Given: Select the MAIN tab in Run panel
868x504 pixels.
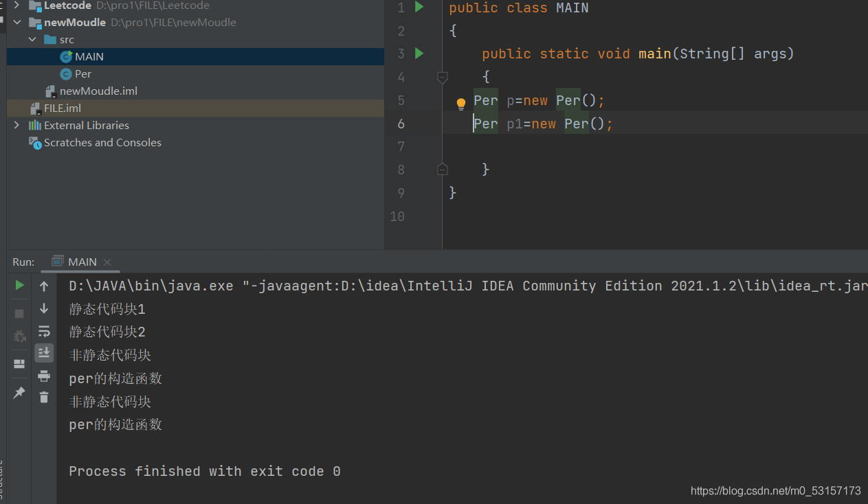Looking at the screenshot, I should [82, 262].
